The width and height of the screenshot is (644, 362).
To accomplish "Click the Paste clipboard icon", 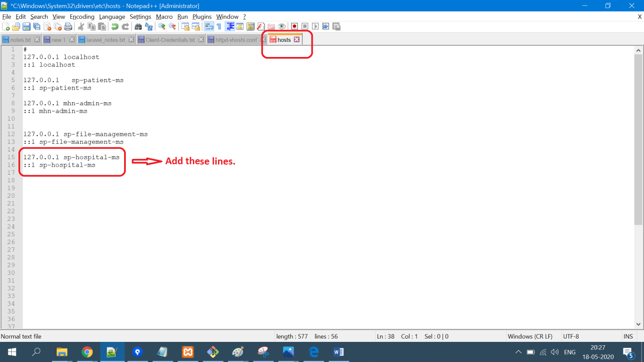I will (x=102, y=26).
